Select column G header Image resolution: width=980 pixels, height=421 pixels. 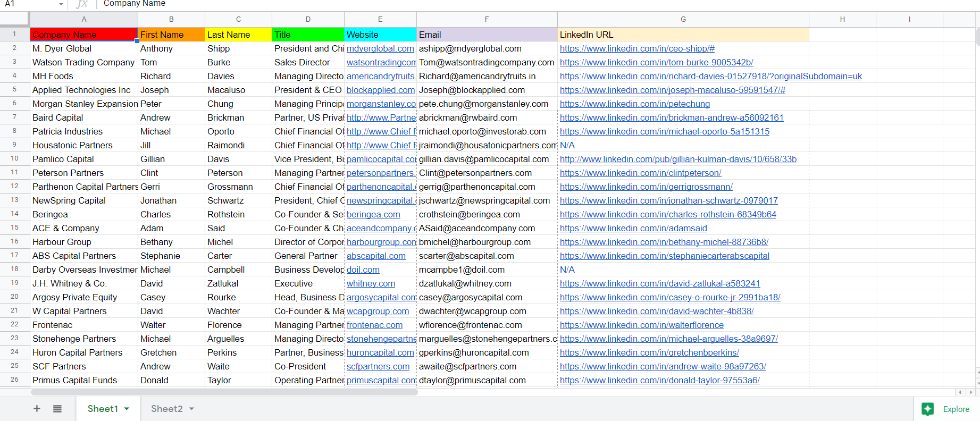[683, 19]
